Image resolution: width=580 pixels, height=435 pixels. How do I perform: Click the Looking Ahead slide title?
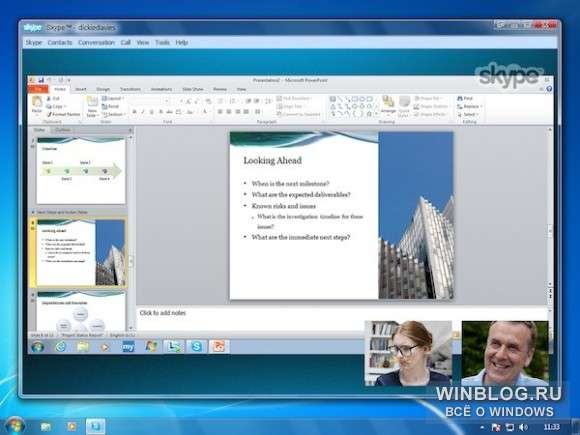click(x=273, y=161)
